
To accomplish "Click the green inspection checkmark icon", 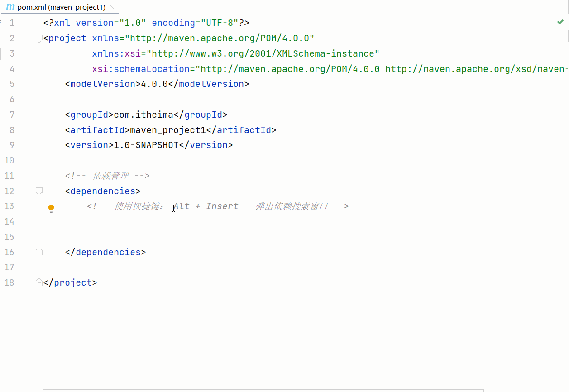I will [560, 22].
